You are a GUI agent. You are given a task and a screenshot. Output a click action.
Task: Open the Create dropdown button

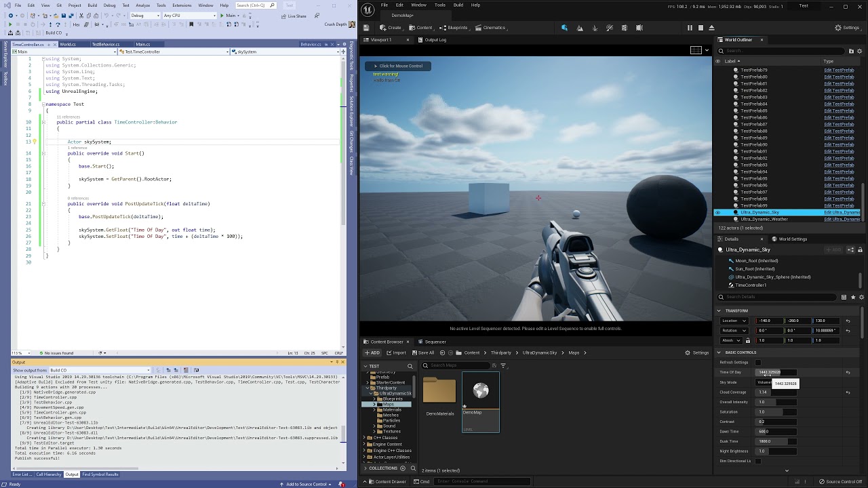(391, 28)
